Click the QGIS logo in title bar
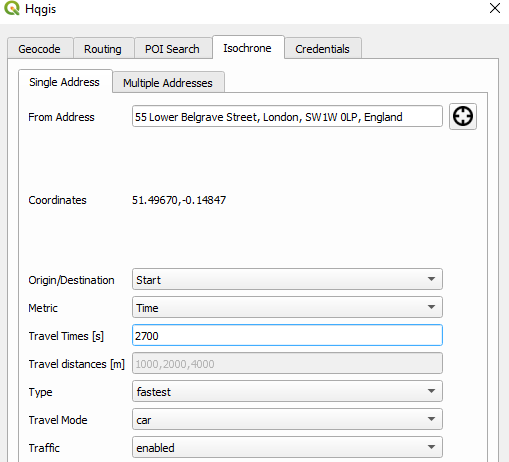This screenshot has height=462, width=509. [12, 8]
